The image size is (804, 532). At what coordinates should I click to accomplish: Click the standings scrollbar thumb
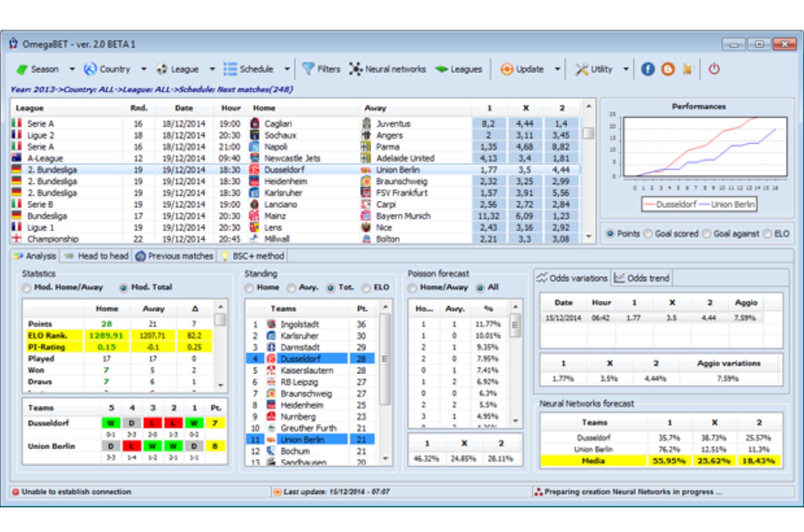point(386,359)
